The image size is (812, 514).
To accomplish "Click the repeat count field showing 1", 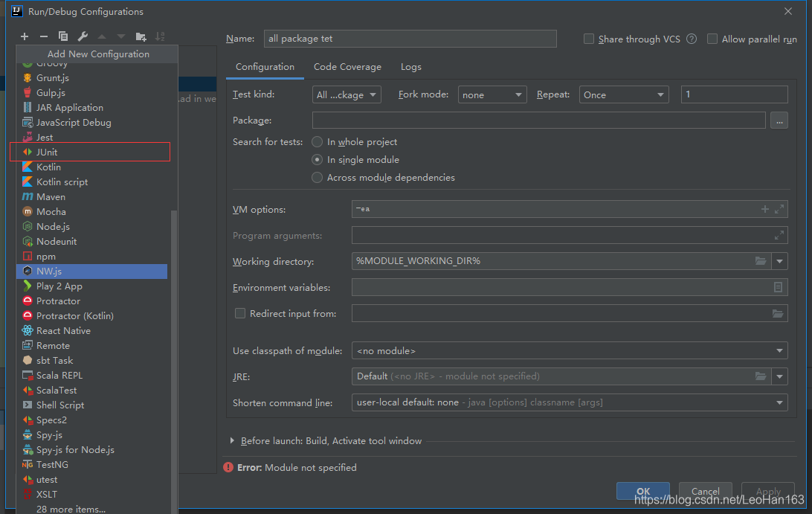I will tap(735, 94).
